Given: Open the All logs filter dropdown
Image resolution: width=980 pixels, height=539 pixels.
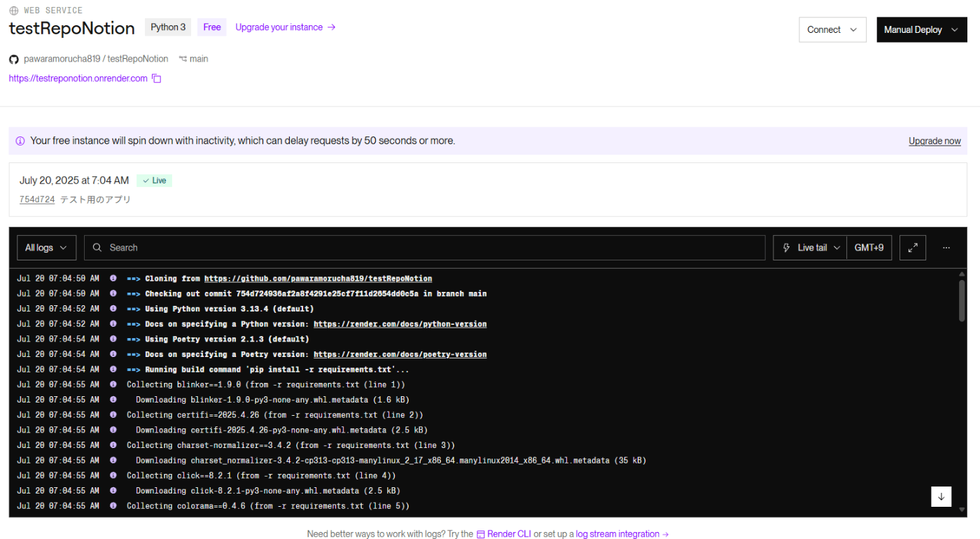Looking at the screenshot, I should click(x=46, y=248).
